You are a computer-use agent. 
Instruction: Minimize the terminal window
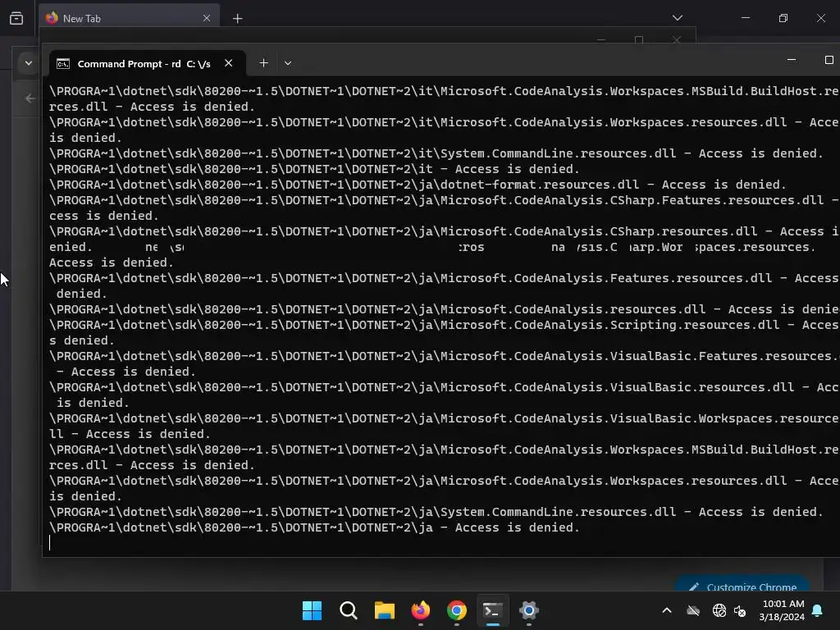coord(792,60)
